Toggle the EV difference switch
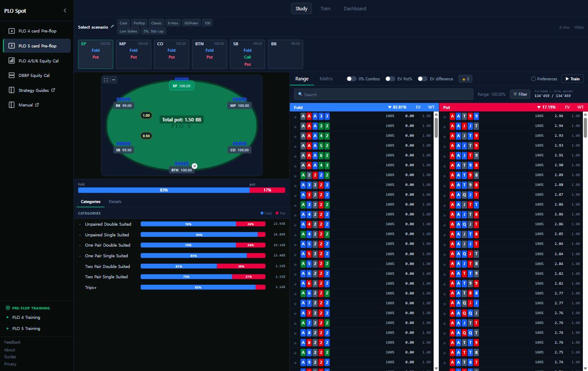588x371 pixels. (422, 79)
